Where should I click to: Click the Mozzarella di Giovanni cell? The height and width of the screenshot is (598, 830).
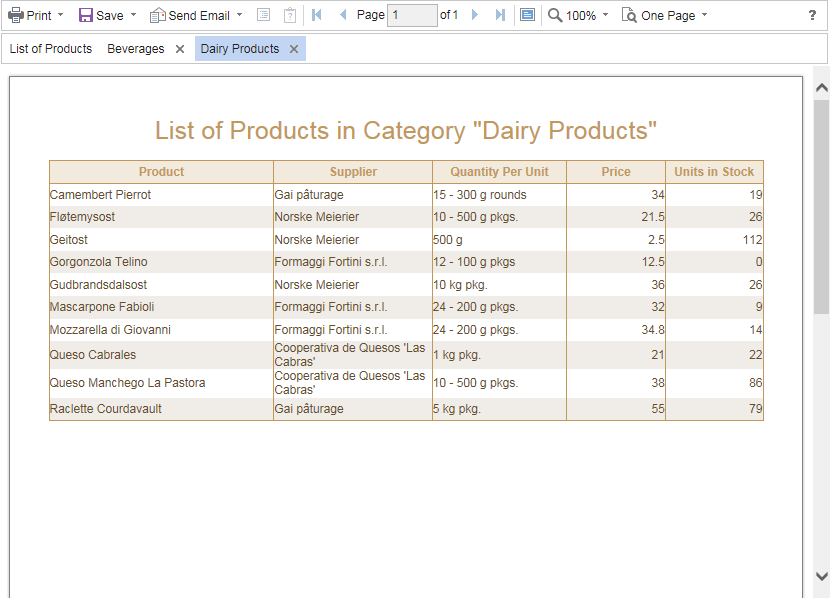161,330
